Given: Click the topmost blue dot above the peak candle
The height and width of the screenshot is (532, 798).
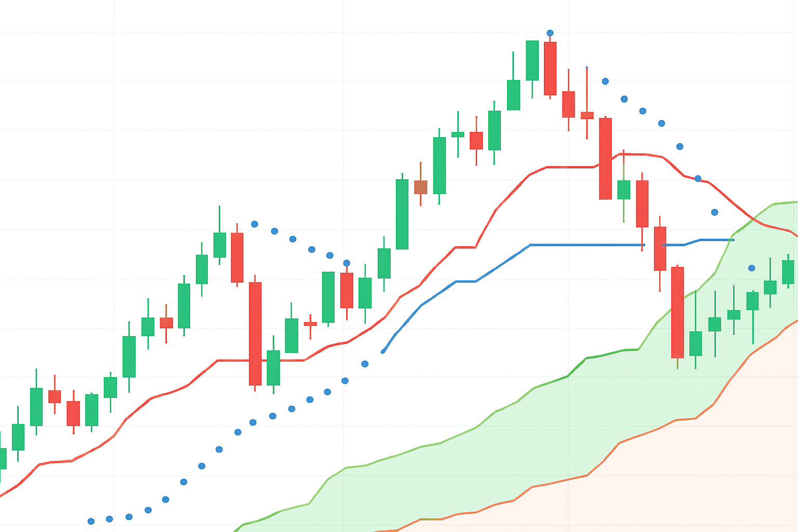Looking at the screenshot, I should 550,33.
